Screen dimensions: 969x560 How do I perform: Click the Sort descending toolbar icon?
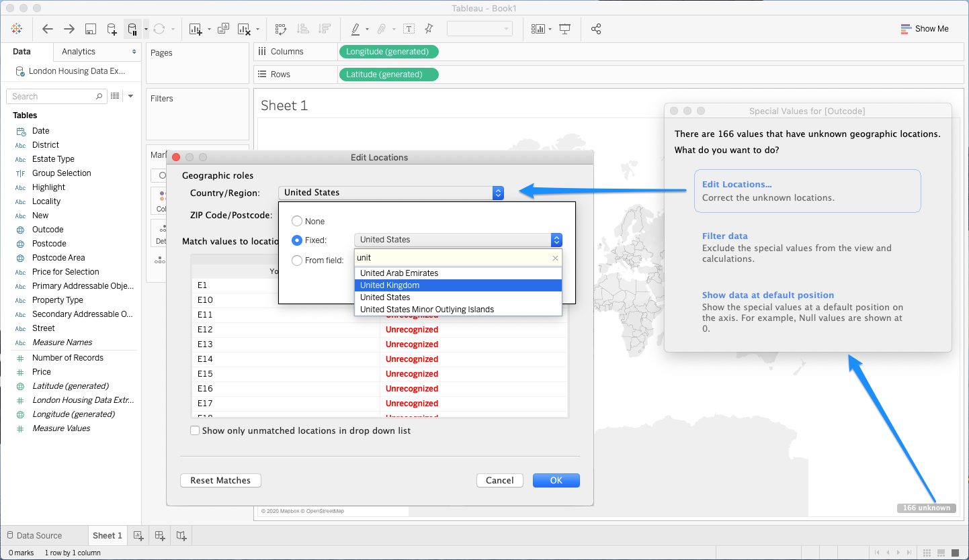325,29
